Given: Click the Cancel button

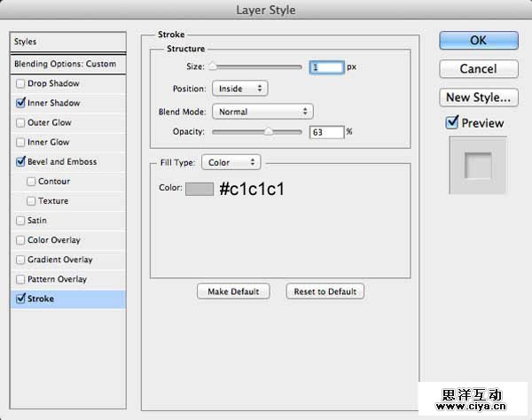Looking at the screenshot, I should click(478, 68).
